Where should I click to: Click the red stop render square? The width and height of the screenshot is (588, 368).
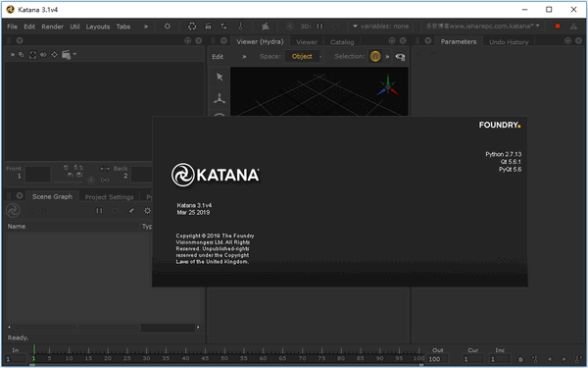coord(558,26)
